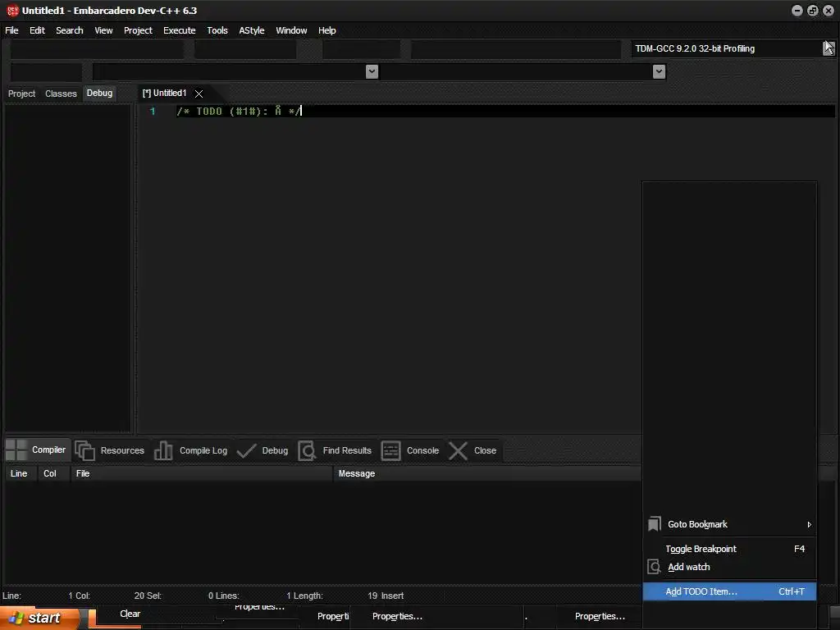Screen dimensions: 840x630
Task: Open the Window menu
Action: (291, 30)
